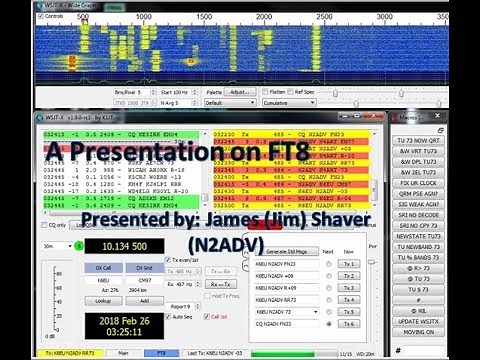Click the Add button under DX Grid

click(x=144, y=301)
